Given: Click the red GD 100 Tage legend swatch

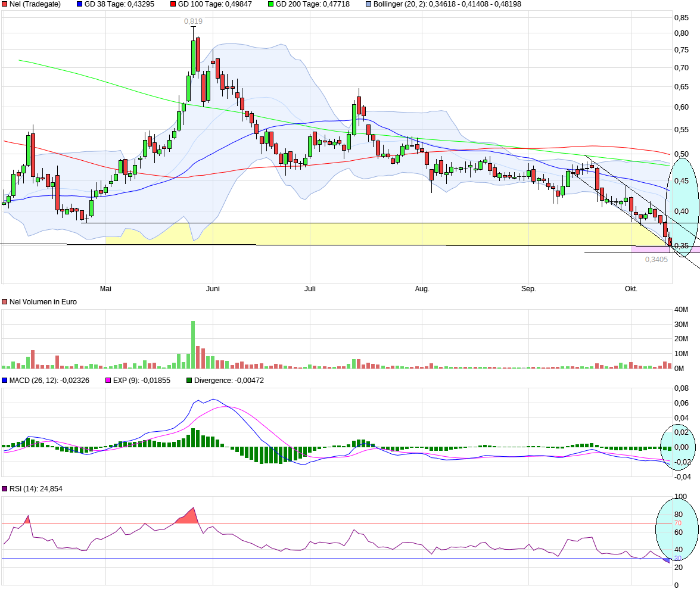Looking at the screenshot, I should point(173,4).
